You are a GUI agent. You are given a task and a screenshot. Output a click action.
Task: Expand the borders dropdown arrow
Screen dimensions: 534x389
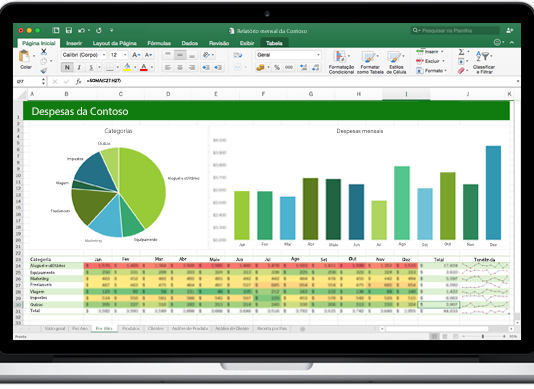117,67
